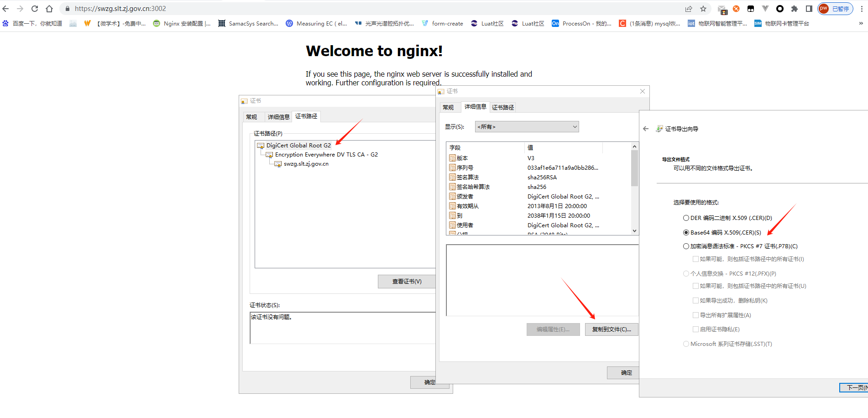Open the extensions puzzle piece menu
Screen dimensions: 868x418
click(795, 9)
